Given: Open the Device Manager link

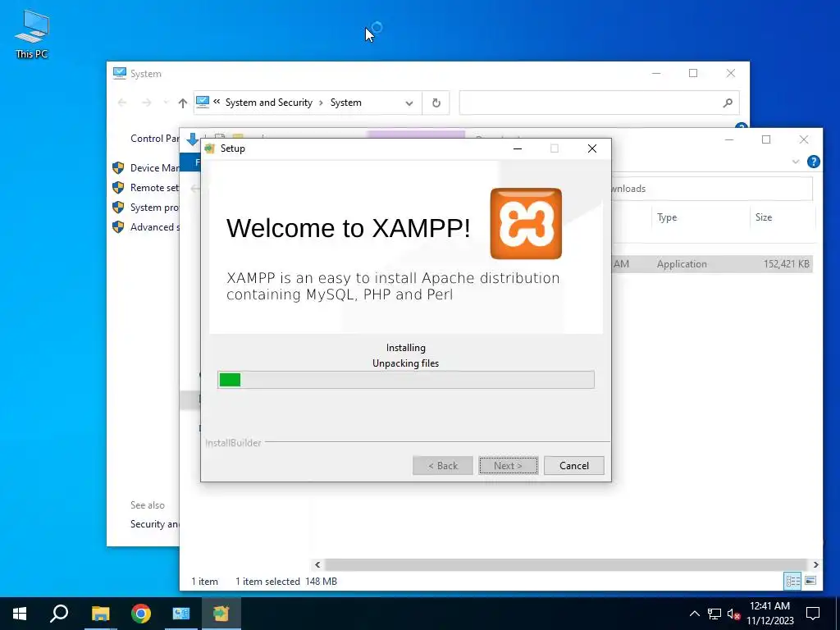Looking at the screenshot, I should point(154,167).
